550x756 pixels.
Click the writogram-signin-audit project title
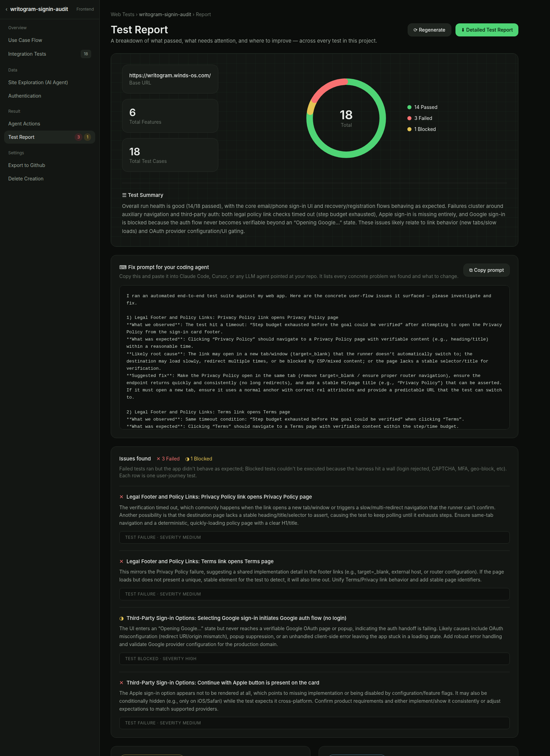(x=39, y=9)
